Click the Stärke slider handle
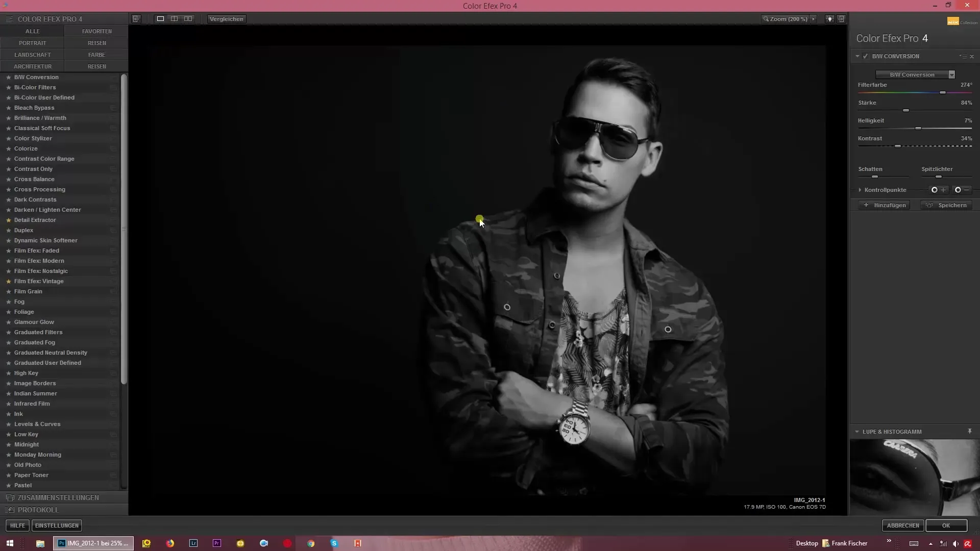 (x=906, y=111)
